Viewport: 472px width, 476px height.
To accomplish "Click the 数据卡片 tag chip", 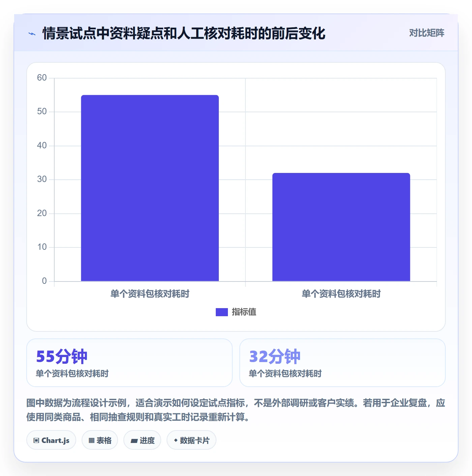I will click(x=191, y=440).
